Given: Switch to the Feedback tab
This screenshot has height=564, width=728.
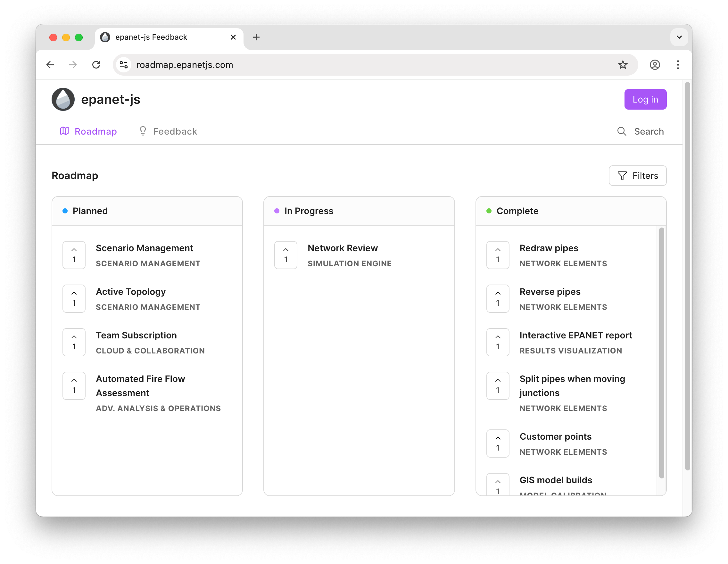Looking at the screenshot, I should click(x=168, y=131).
